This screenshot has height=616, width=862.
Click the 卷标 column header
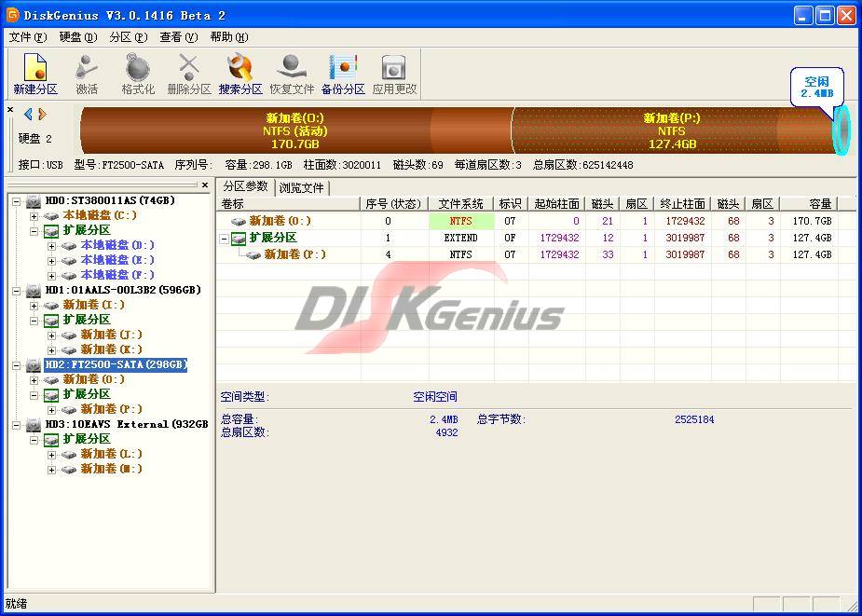(289, 204)
